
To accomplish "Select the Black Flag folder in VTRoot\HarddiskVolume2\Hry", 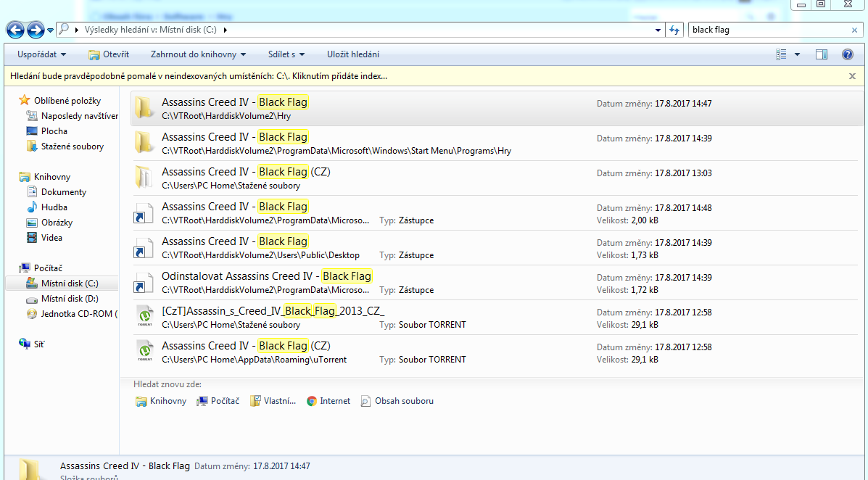I will (x=497, y=109).
